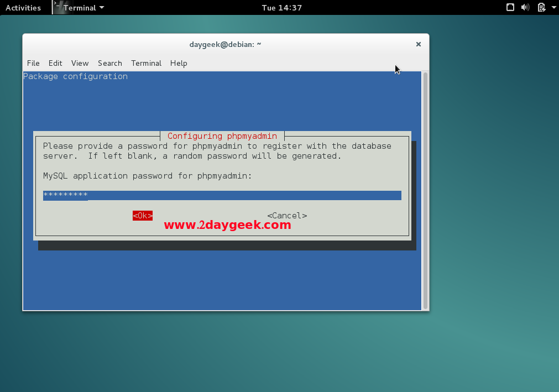Open the Edit menu
Viewport: 559px width, 392px height.
(55, 63)
